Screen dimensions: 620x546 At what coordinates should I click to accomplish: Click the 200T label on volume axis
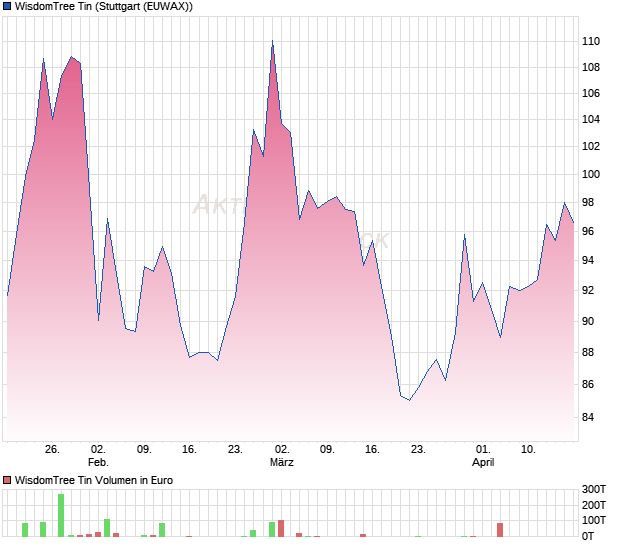pyautogui.click(x=594, y=505)
